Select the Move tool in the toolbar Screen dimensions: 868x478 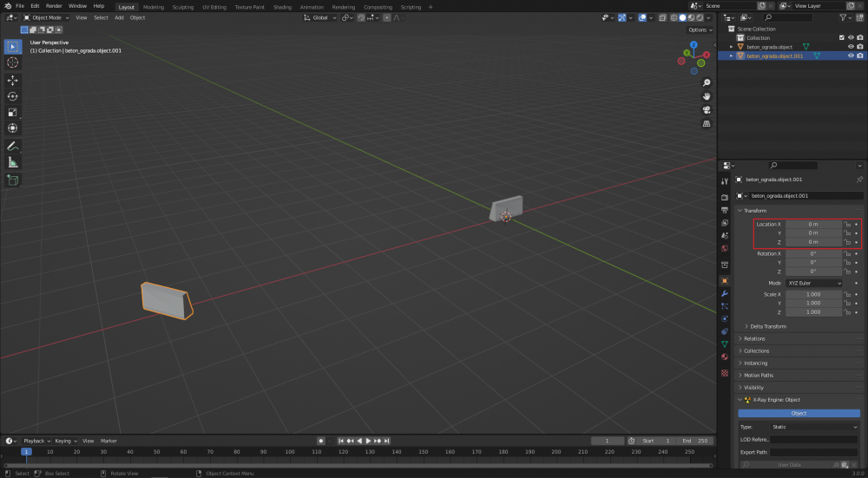click(13, 80)
